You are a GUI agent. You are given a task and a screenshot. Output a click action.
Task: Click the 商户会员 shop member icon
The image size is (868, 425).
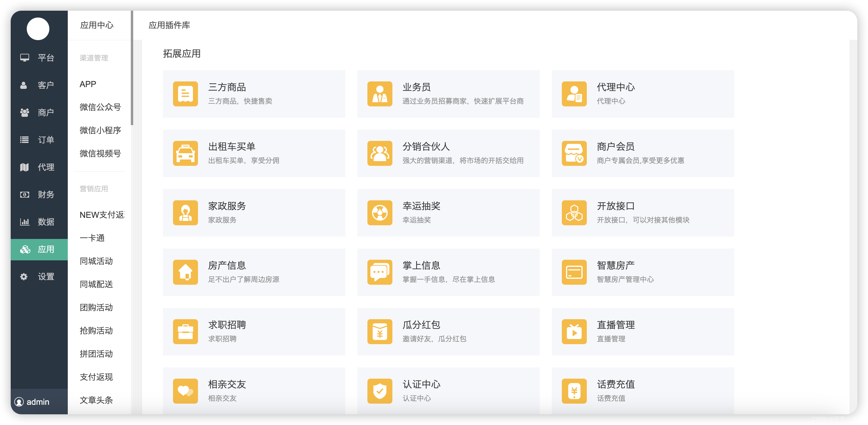point(574,153)
